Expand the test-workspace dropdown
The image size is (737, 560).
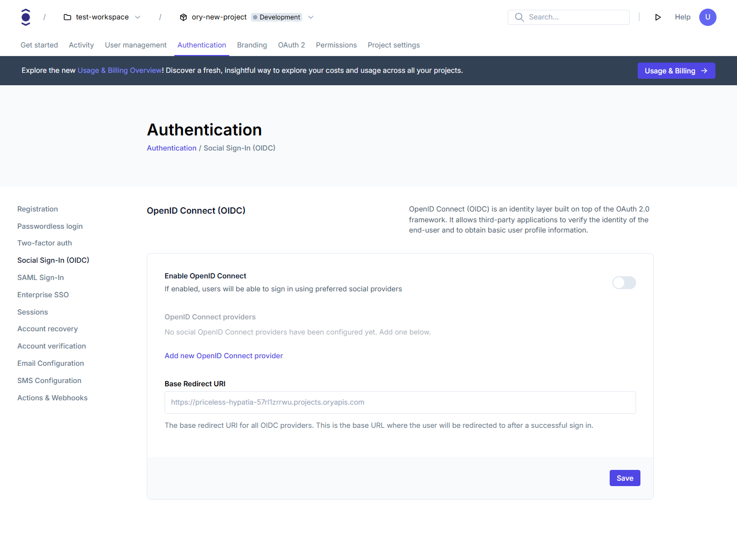click(x=138, y=17)
